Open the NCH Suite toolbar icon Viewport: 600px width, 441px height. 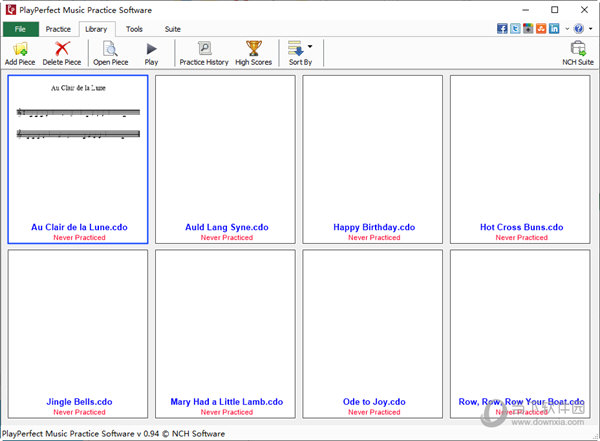pos(578,49)
